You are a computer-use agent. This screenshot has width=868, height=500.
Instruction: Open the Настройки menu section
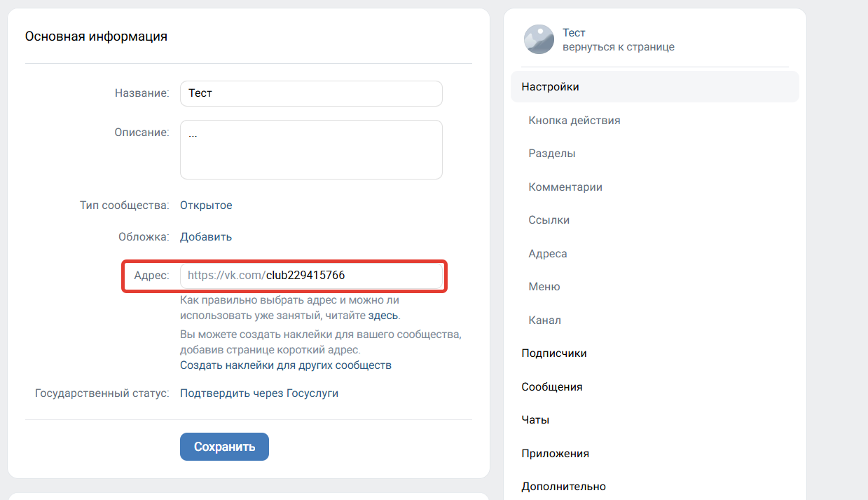[x=654, y=87]
